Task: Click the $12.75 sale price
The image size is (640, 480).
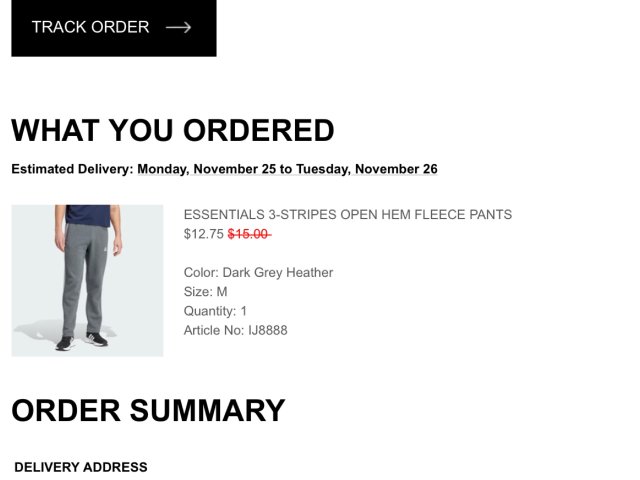Action: [203, 234]
